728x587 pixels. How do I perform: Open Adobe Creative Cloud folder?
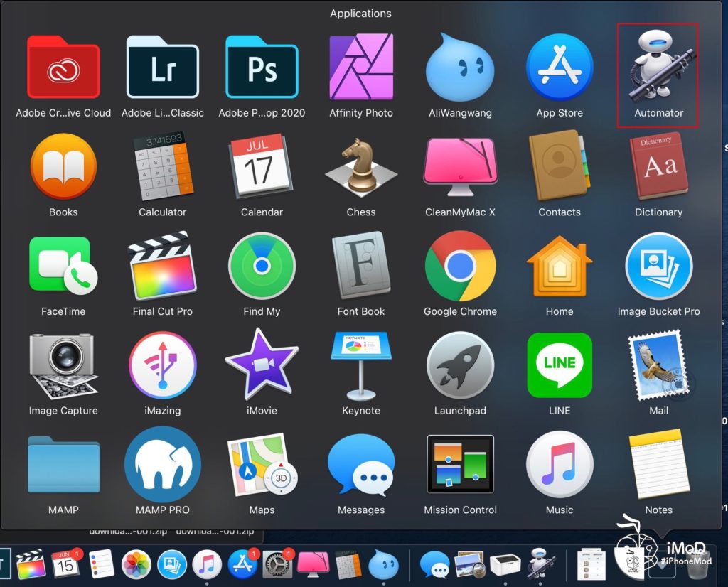click(x=63, y=68)
